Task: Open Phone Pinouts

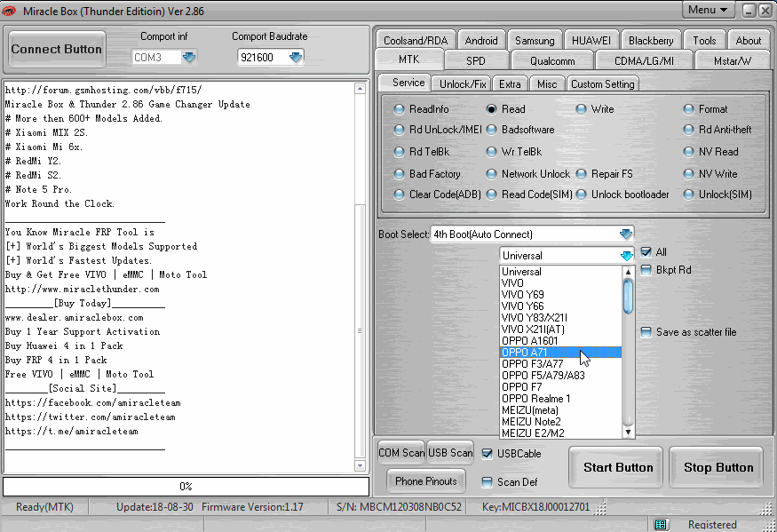Action: [425, 481]
